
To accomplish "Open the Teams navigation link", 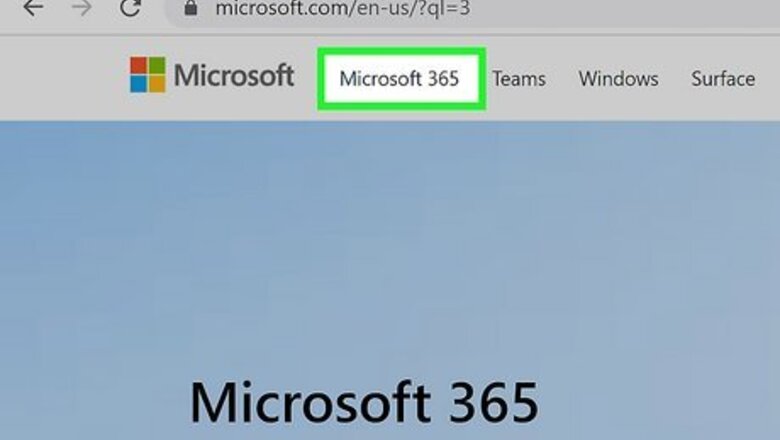I will [519, 79].
